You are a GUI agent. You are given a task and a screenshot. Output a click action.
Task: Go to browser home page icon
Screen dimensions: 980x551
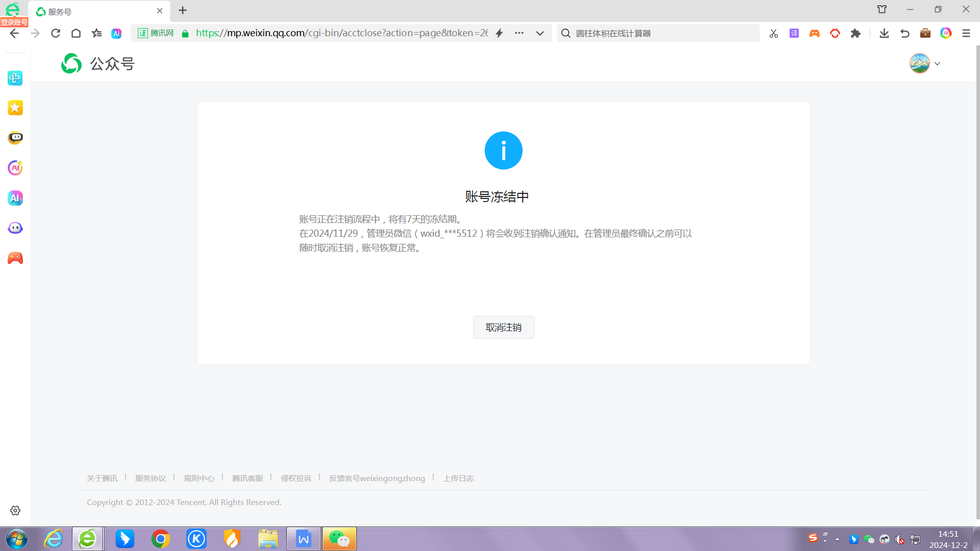pos(76,33)
